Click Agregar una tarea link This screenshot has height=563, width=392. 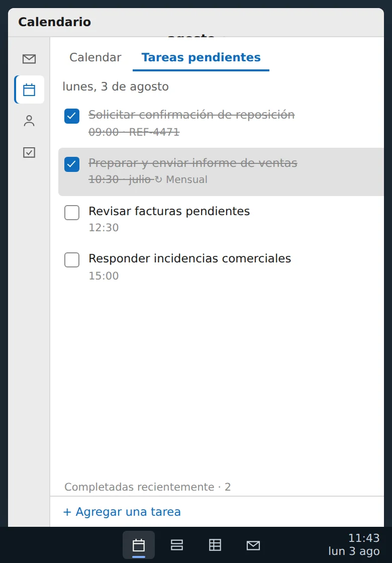(x=122, y=512)
